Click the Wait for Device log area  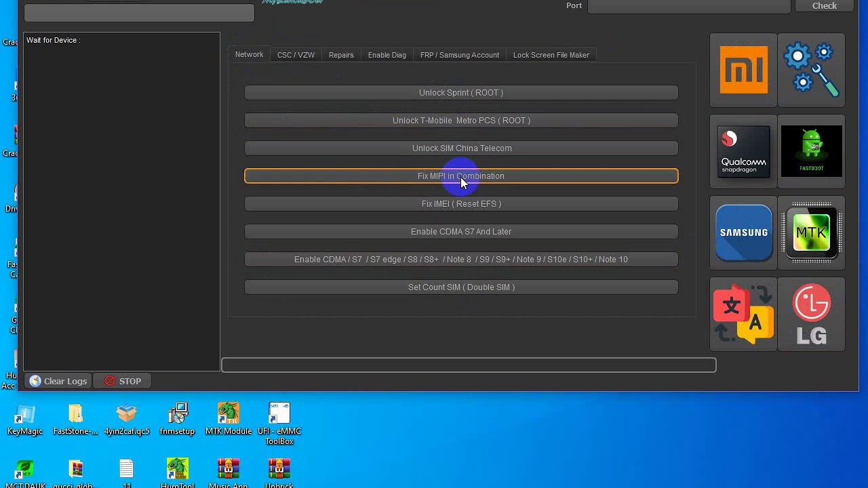pos(121,201)
